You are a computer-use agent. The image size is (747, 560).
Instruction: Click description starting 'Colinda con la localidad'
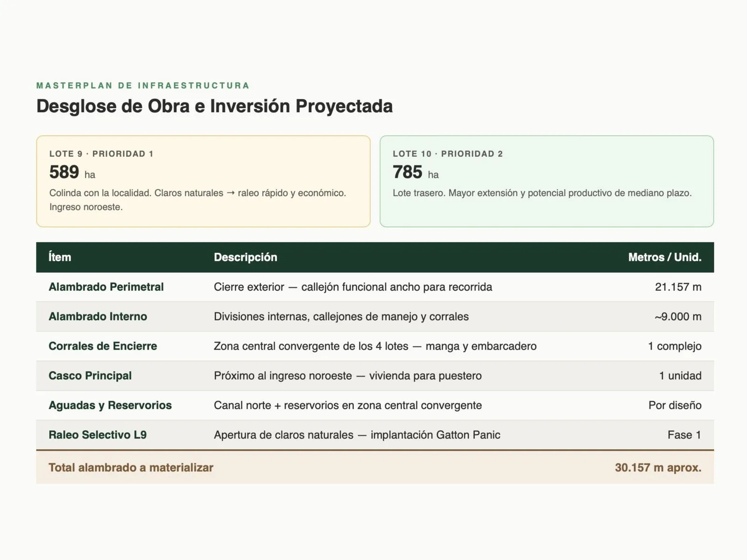198,200
